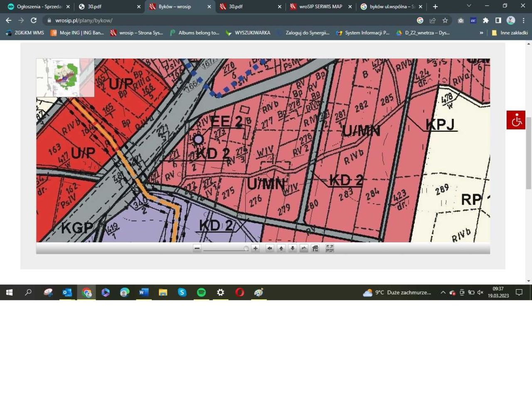Viewport: 532px width, 394px height.
Task: Open the accessibility options red sidebar icon
Action: pos(516,120)
